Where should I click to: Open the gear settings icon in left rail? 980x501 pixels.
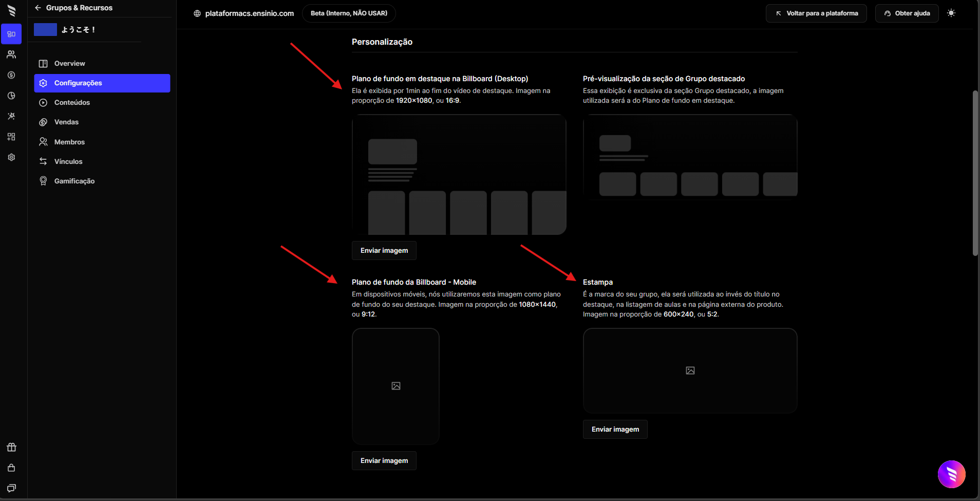[11, 157]
